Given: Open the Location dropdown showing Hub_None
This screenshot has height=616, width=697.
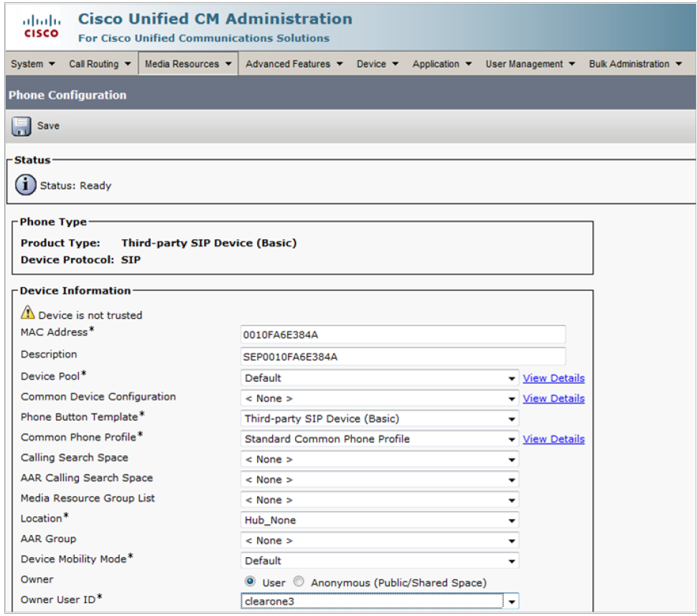Looking at the screenshot, I should click(x=380, y=521).
